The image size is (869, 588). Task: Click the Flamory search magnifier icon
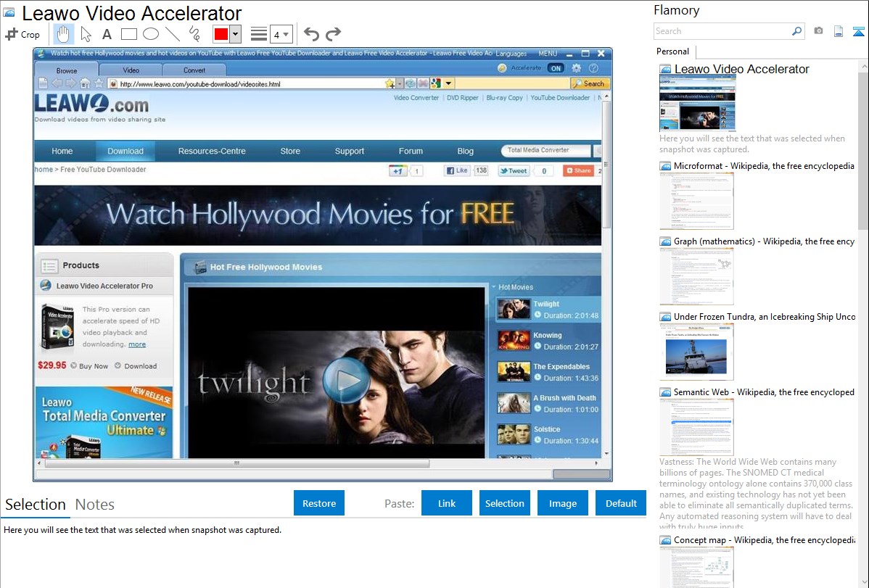point(796,31)
